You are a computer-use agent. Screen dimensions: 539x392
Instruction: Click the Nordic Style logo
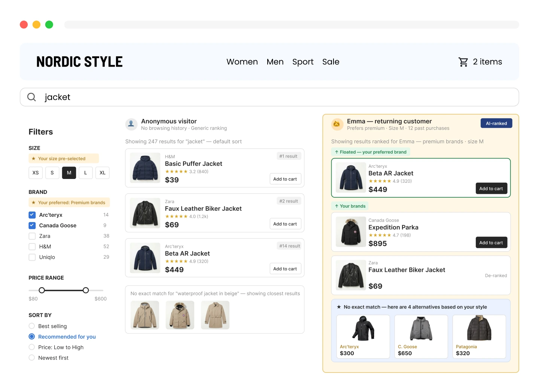(79, 62)
